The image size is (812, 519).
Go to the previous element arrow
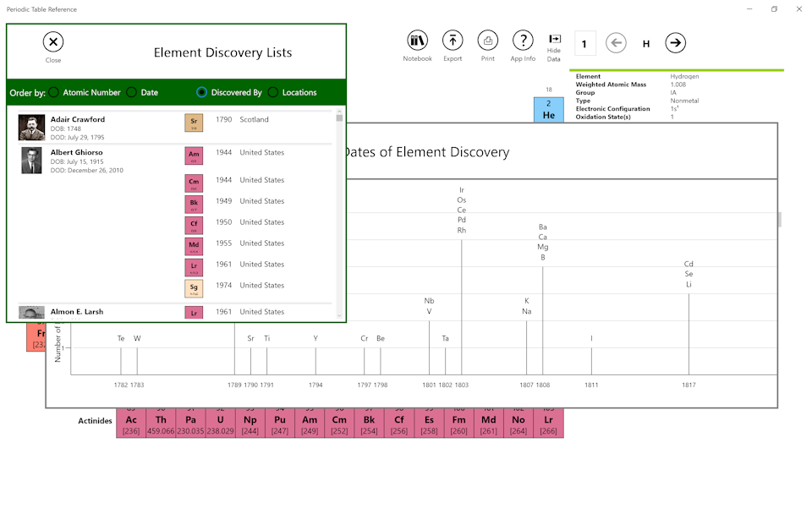(x=616, y=43)
